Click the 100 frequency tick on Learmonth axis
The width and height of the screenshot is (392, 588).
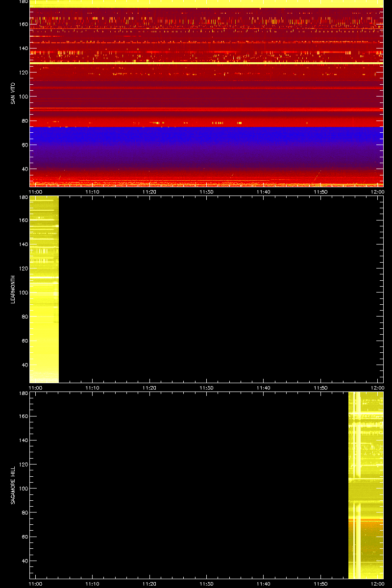23,293
